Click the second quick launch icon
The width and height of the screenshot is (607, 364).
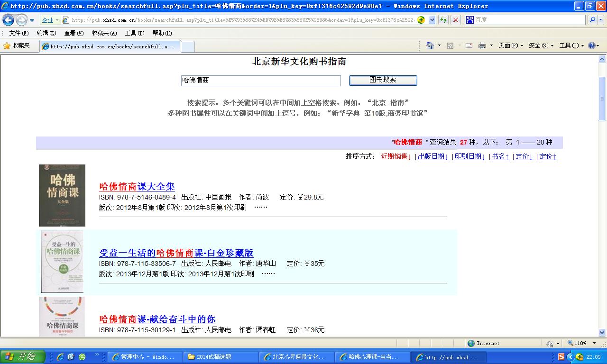pos(71,357)
